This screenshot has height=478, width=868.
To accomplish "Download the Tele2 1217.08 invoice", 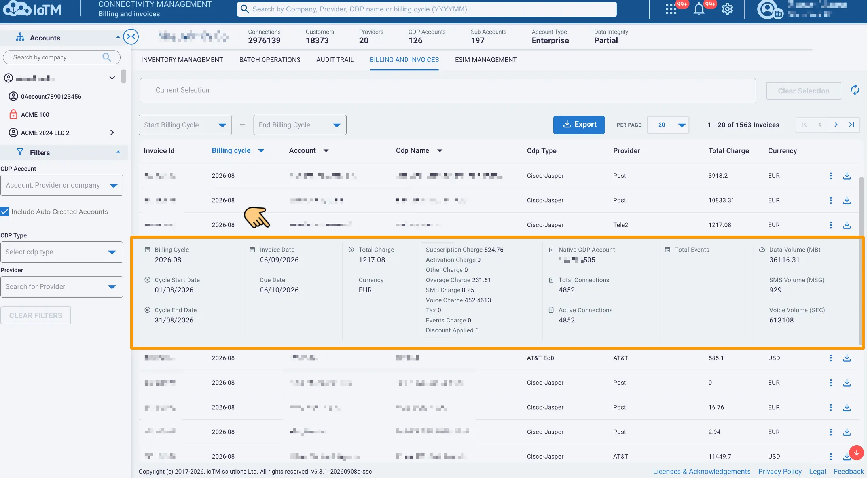I will pyautogui.click(x=847, y=225).
